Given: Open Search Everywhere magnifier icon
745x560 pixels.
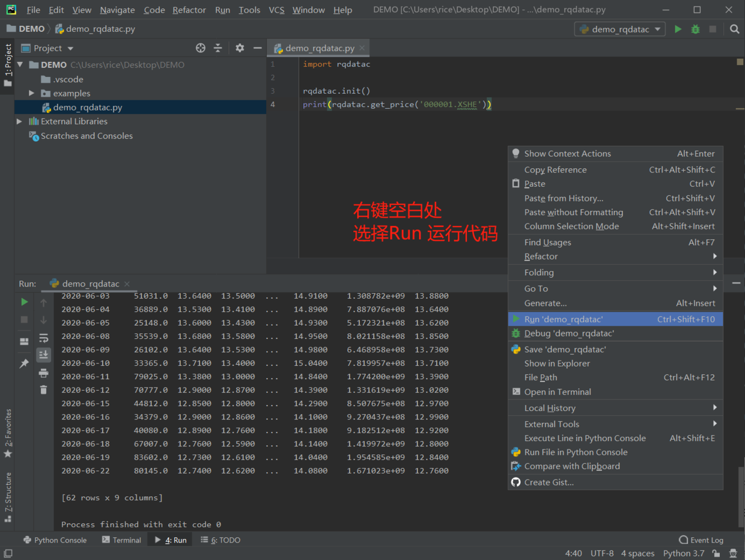Looking at the screenshot, I should point(734,29).
